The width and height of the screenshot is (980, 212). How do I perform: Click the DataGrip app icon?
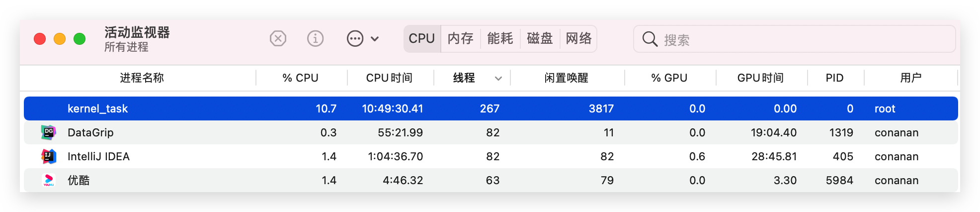click(x=48, y=132)
